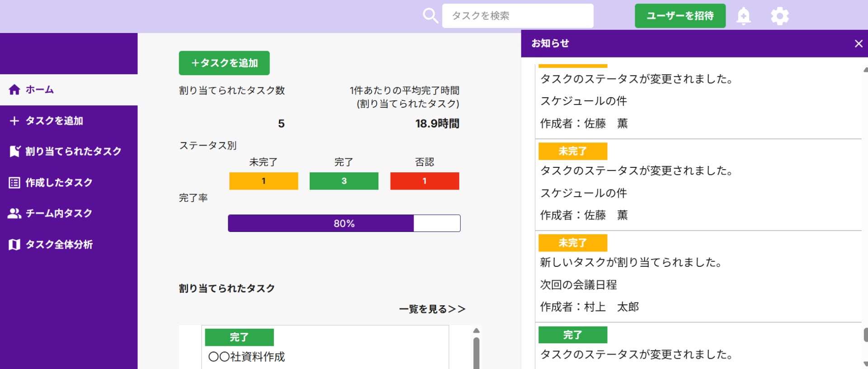Open タスクを追加 in the sidebar
Screen dimensions: 868x369
tap(69, 121)
